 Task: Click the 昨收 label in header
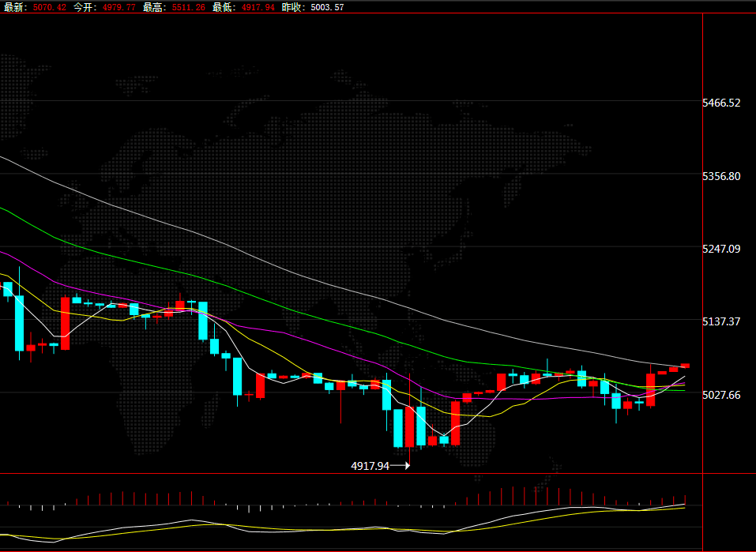(293, 7)
